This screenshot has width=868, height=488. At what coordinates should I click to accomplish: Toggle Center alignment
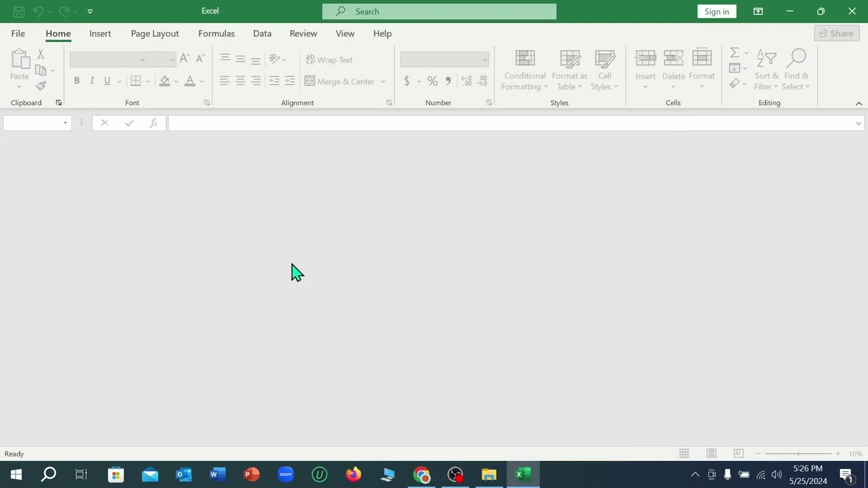coord(240,81)
